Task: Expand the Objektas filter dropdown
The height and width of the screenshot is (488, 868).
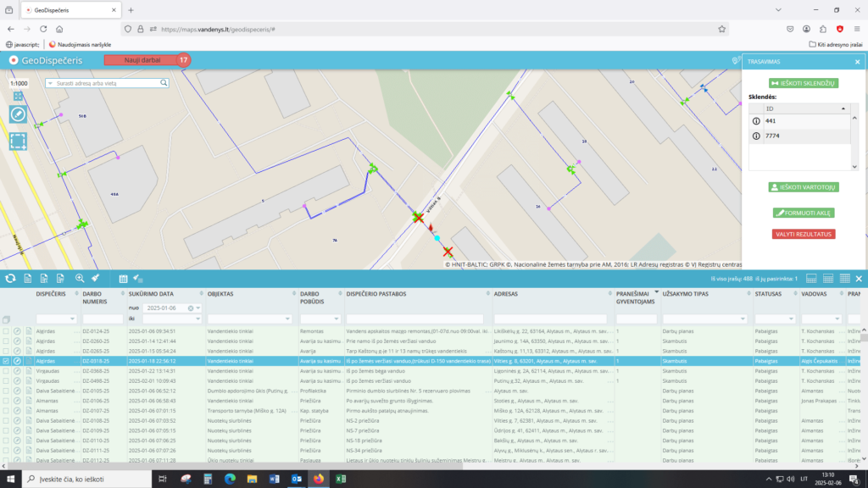Action: [x=287, y=319]
